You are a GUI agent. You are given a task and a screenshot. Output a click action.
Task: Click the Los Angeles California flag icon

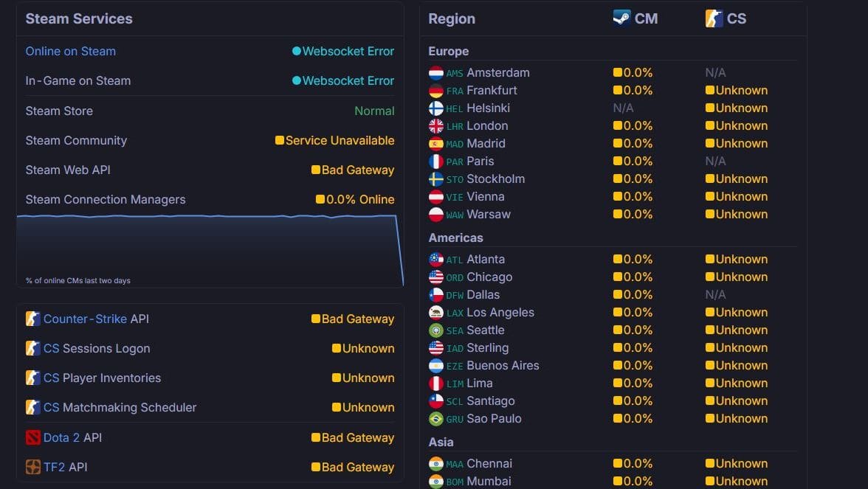point(436,313)
